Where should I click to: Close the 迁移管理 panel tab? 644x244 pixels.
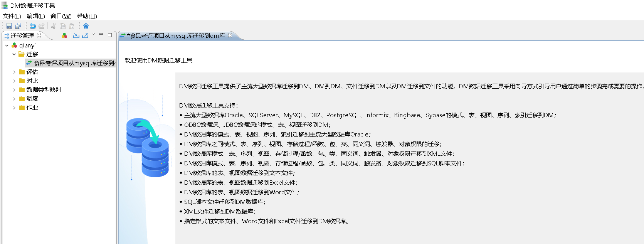pyautogui.click(x=39, y=35)
